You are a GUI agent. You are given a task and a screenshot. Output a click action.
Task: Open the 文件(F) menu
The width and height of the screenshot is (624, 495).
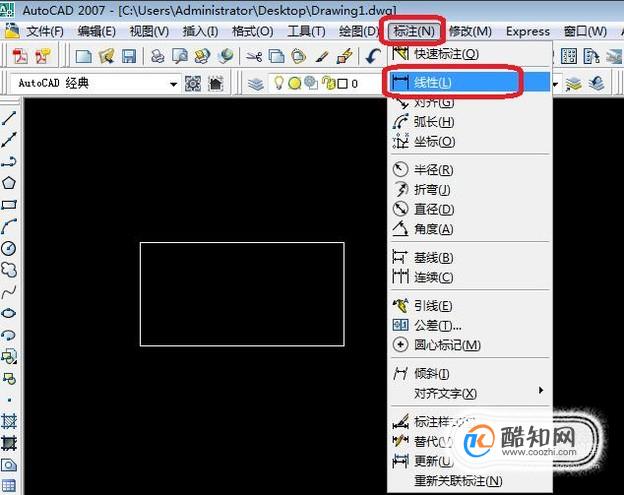45,31
